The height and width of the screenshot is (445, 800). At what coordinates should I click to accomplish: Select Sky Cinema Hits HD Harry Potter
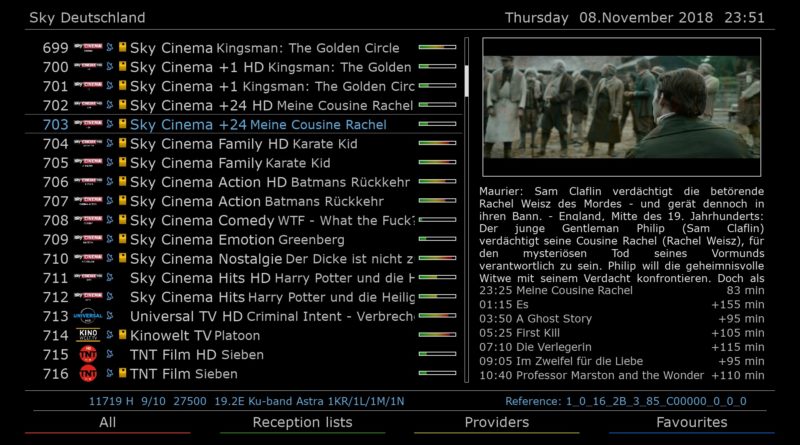tap(243, 278)
